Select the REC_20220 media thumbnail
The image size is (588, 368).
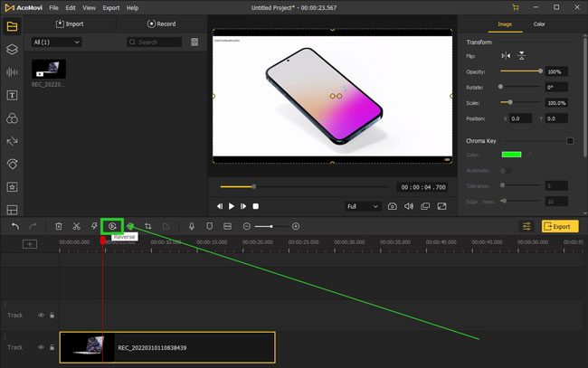point(48,69)
